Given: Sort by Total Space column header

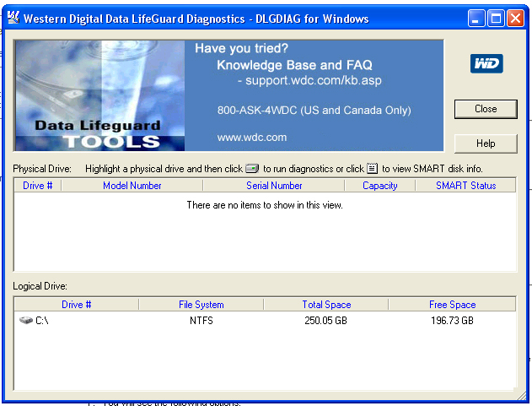Looking at the screenshot, I should [x=326, y=305].
